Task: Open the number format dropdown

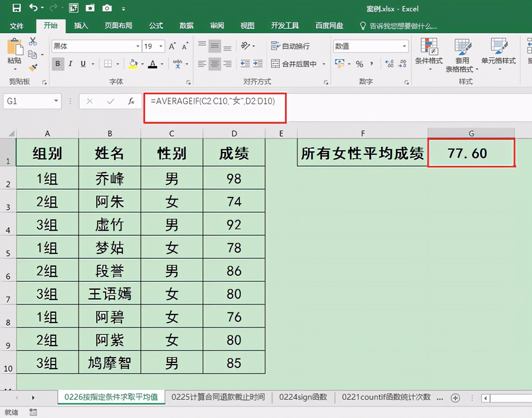Action: [x=404, y=46]
